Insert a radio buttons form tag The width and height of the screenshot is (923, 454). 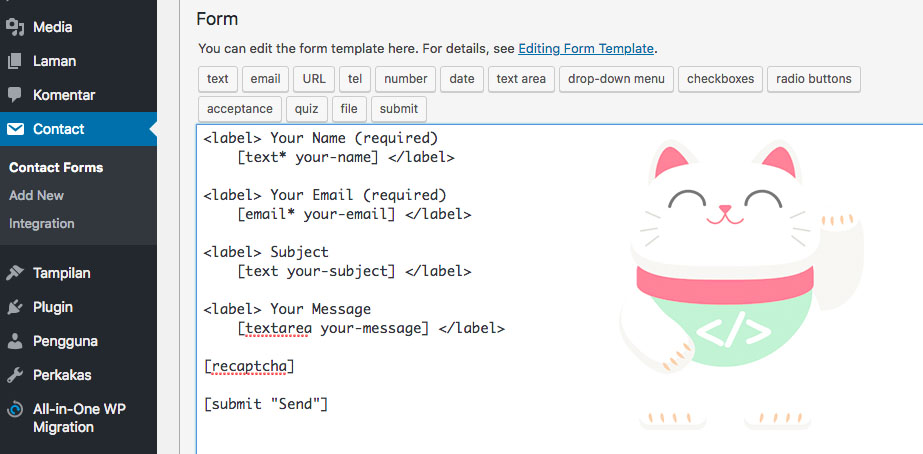(814, 79)
